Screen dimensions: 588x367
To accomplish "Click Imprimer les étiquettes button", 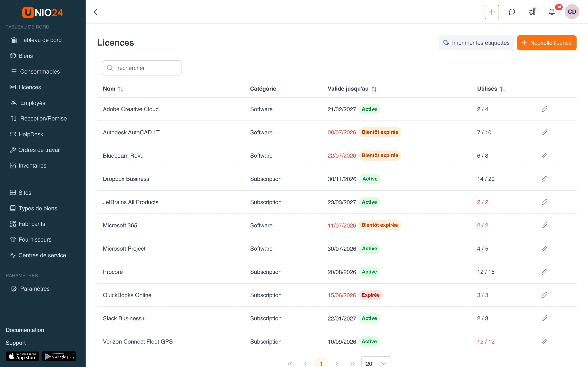I will [x=476, y=43].
